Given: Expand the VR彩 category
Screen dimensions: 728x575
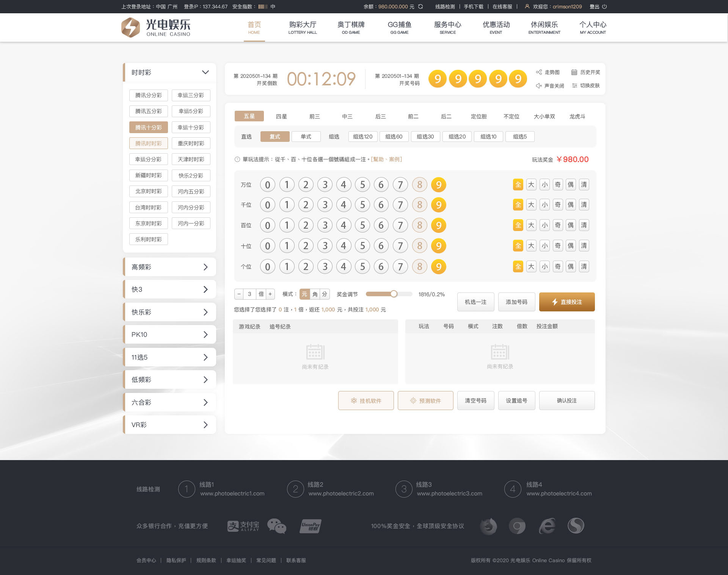Looking at the screenshot, I should pyautogui.click(x=169, y=425).
